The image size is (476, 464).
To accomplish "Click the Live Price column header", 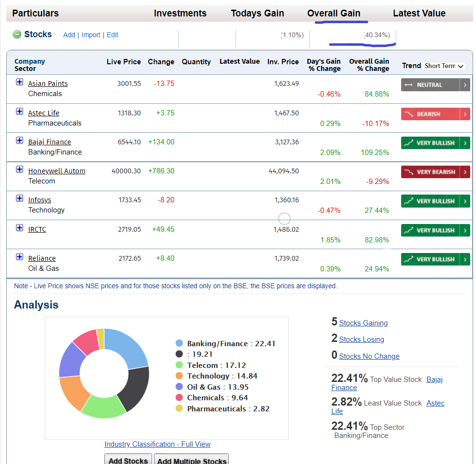I will pos(124,62).
